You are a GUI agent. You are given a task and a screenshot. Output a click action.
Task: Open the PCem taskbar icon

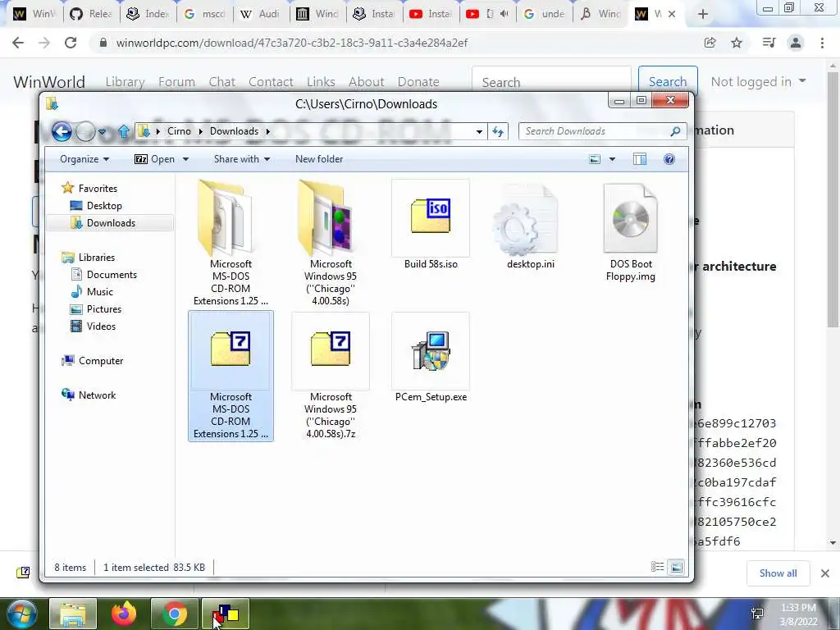point(226,614)
